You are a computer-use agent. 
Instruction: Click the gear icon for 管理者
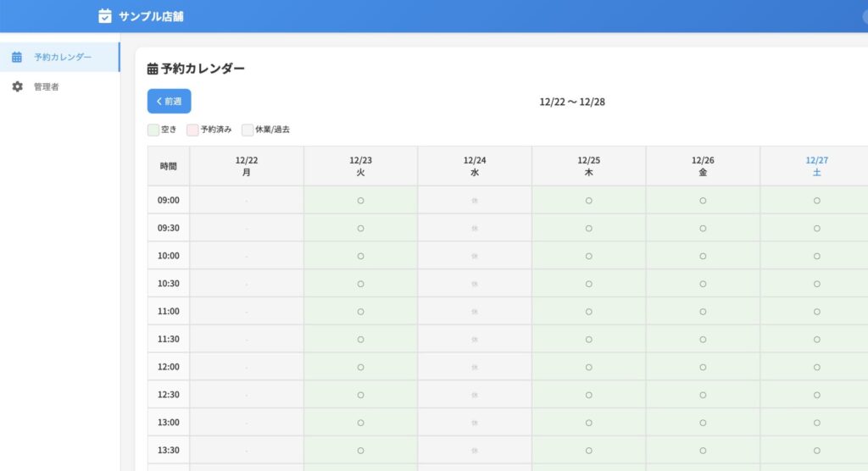(x=17, y=86)
